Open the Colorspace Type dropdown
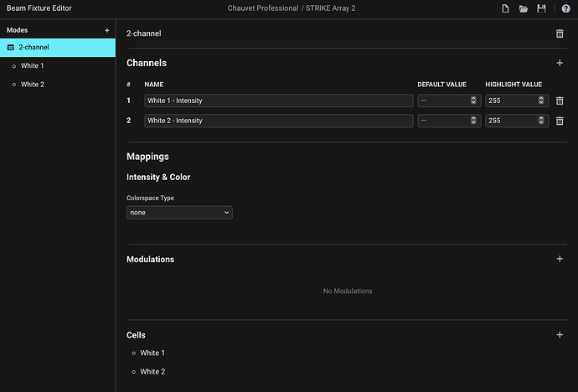Image resolution: width=578 pixels, height=392 pixels. coord(179,213)
